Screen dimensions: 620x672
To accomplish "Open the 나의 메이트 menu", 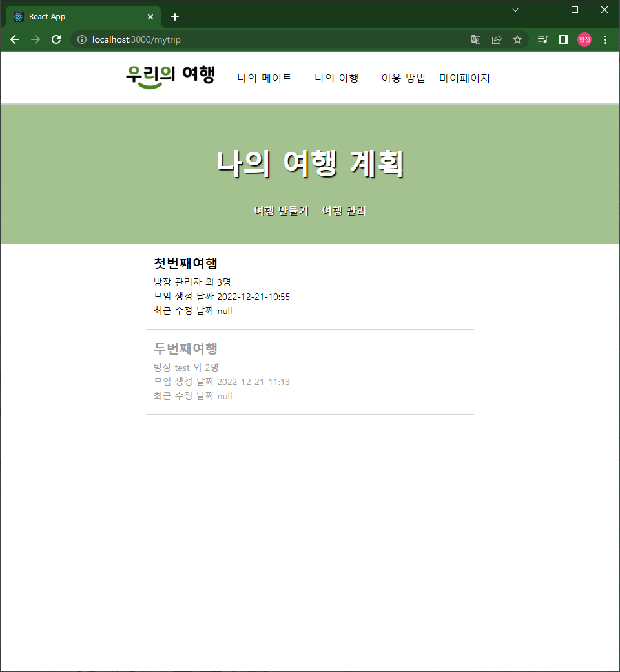I will click(x=264, y=78).
